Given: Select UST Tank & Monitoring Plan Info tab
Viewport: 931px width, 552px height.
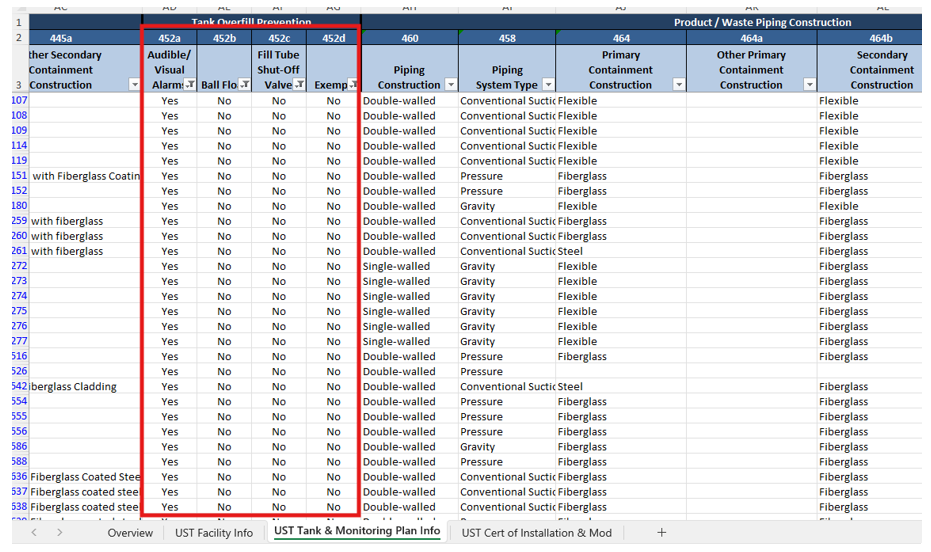Looking at the screenshot, I should 357,531.
